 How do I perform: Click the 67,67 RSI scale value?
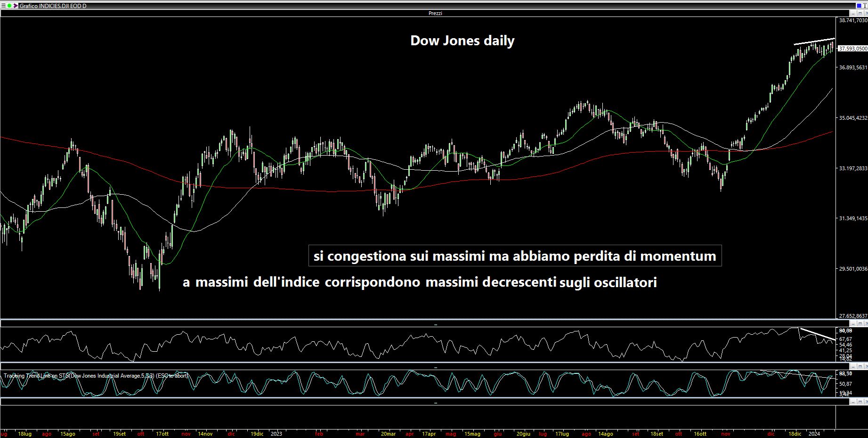point(845,339)
